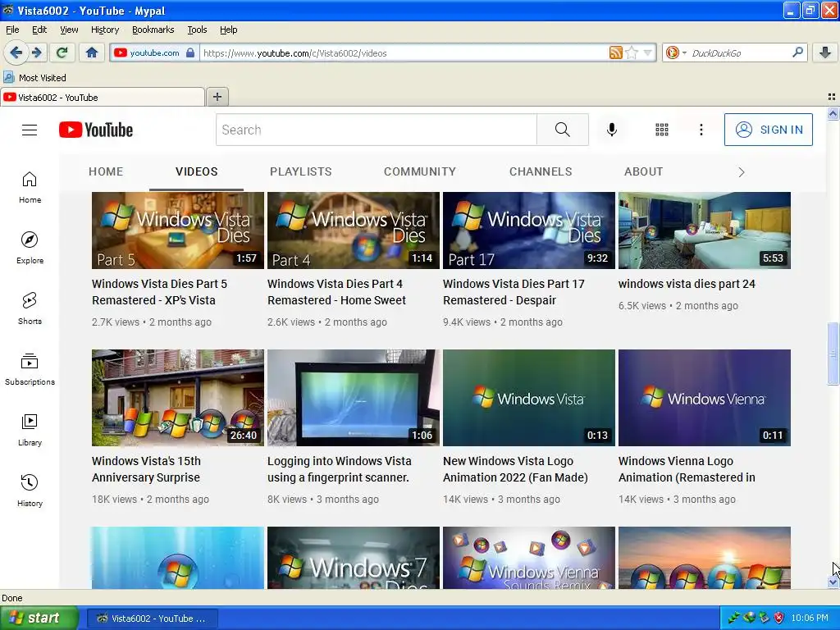The width and height of the screenshot is (840, 630).
Task: Switch to the channel HOME tab
Action: 106,172
